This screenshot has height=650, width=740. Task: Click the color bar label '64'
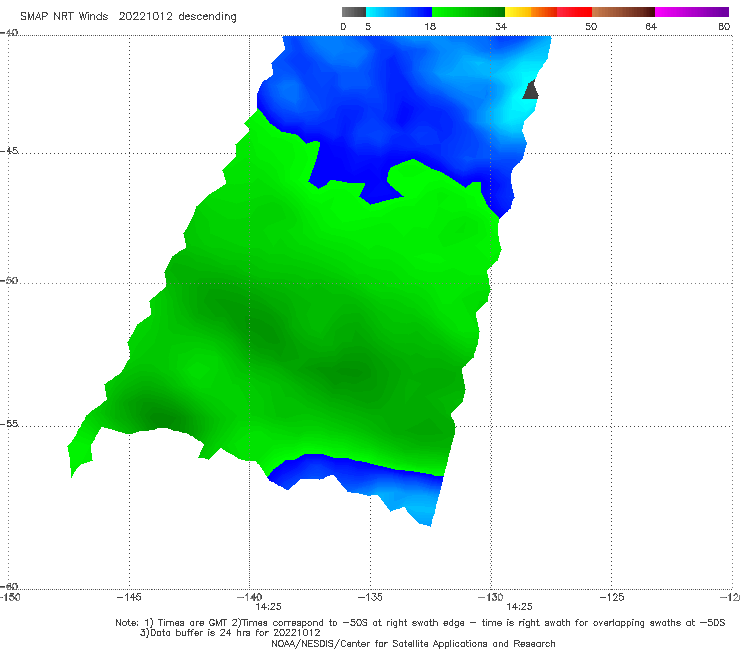(651, 27)
